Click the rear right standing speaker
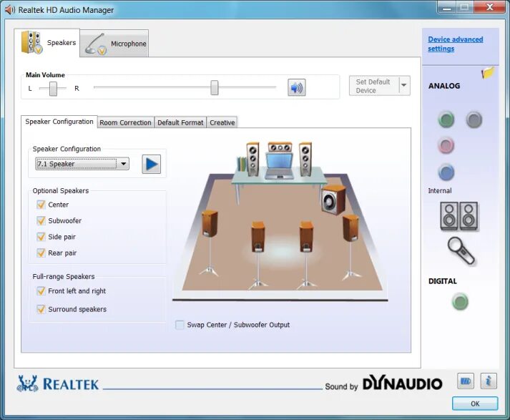This screenshot has width=510, height=420. (x=306, y=255)
